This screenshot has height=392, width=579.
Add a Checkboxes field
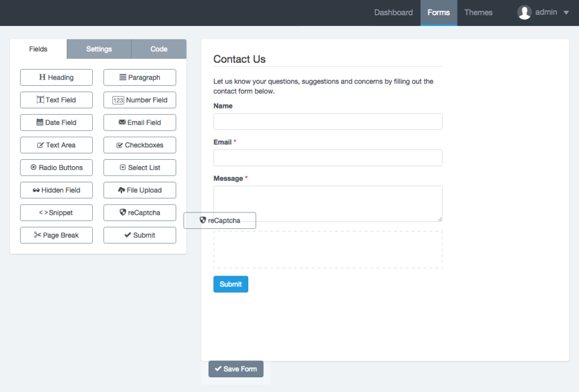click(x=139, y=145)
